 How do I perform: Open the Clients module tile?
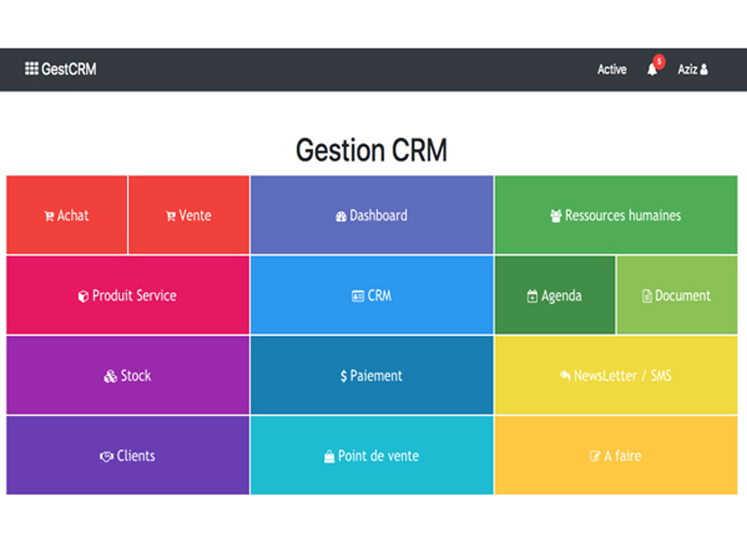point(128,456)
